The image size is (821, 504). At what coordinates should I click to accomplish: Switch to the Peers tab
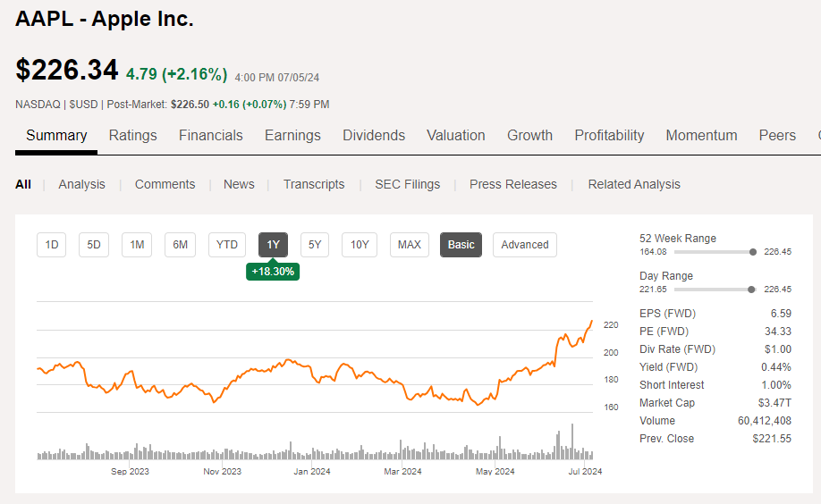point(777,136)
